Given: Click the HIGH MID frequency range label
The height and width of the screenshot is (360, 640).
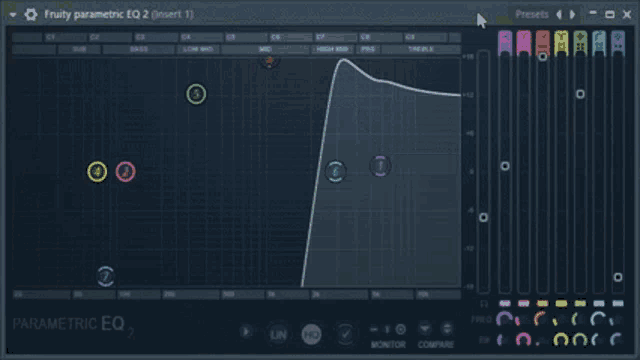Looking at the screenshot, I should click(333, 49).
